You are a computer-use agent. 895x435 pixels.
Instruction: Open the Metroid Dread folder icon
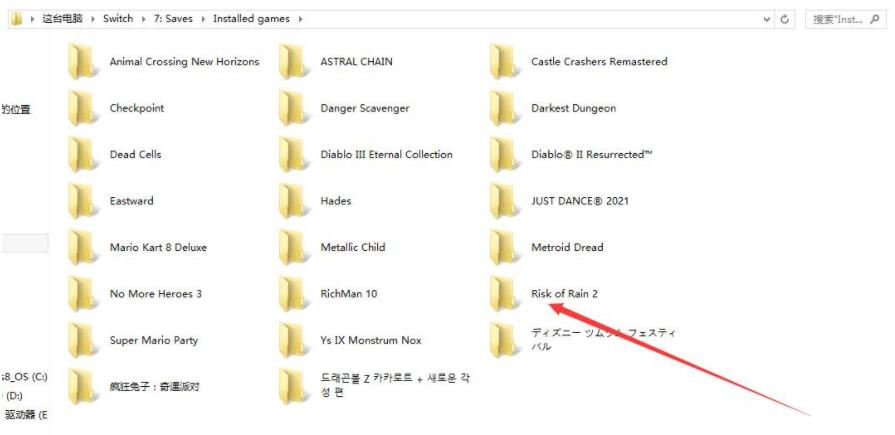(505, 247)
